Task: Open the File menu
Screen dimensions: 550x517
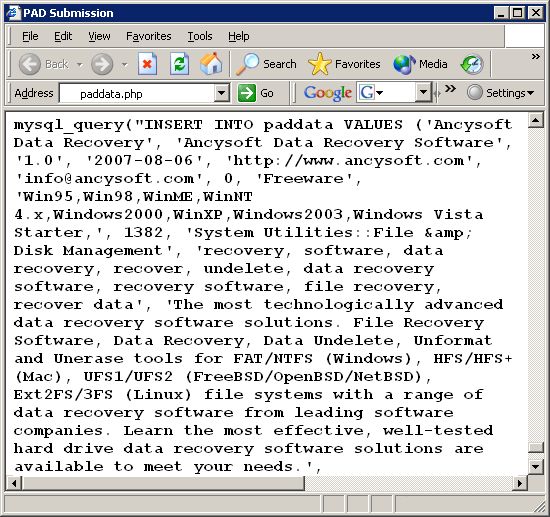Action: pos(30,36)
